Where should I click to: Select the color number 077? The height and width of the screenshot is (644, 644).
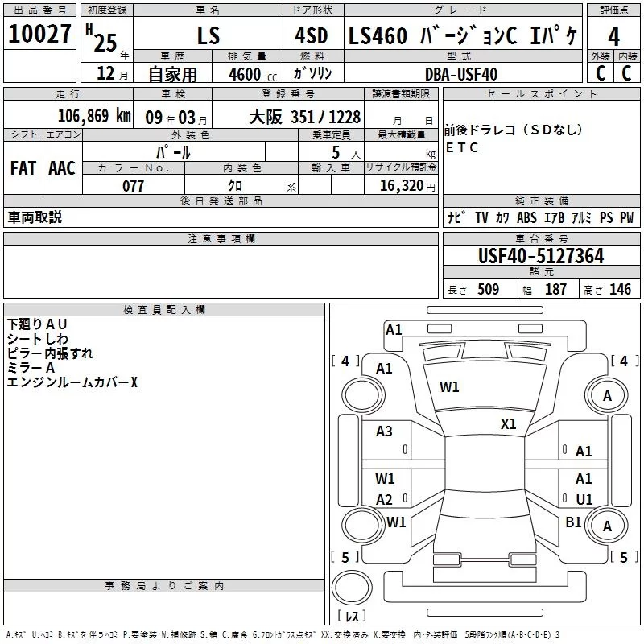pos(134,186)
